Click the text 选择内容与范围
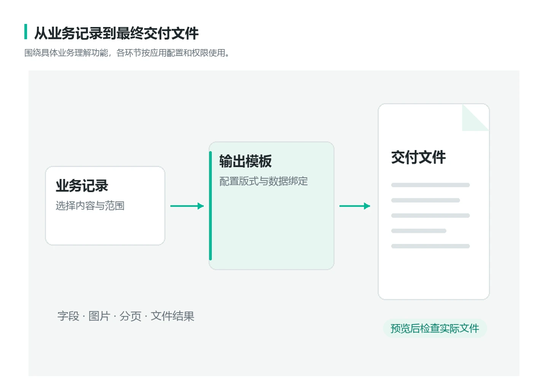The image size is (548, 392). 90,206
